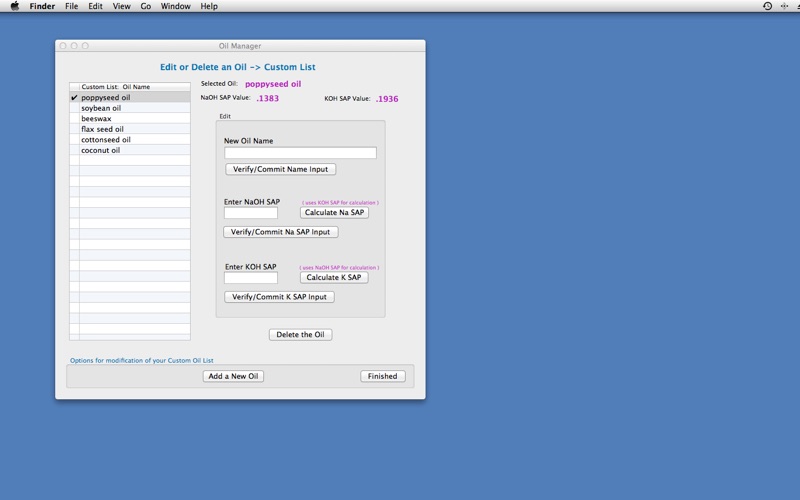Select cottonseed oil row
800x500 pixels.
[x=130, y=139]
